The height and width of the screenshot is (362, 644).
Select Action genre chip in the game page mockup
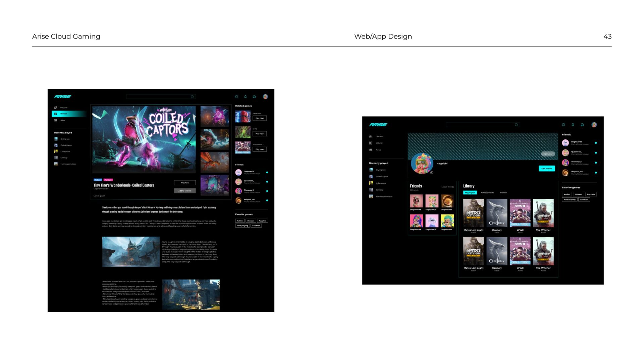click(240, 221)
